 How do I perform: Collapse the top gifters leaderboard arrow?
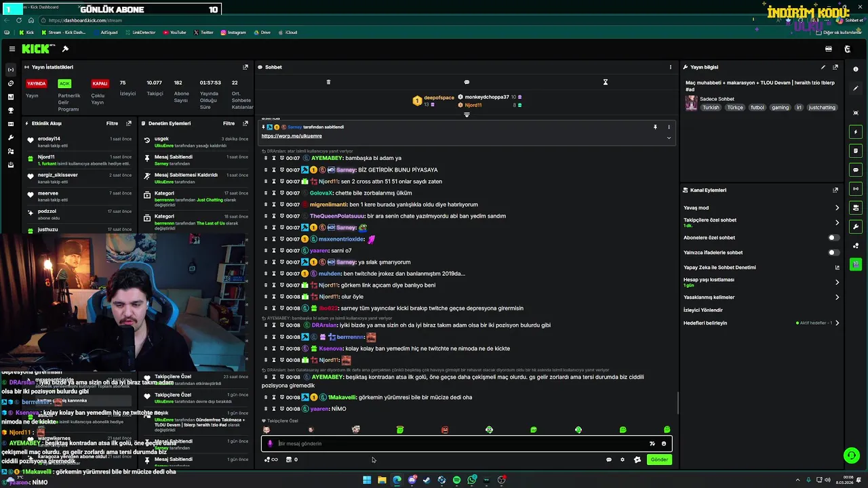pos(467,115)
